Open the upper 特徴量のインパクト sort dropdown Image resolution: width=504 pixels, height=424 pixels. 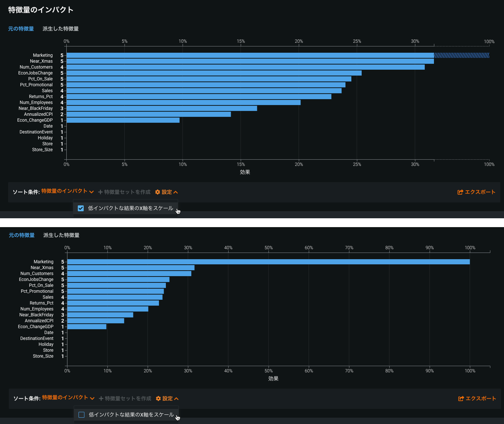click(67, 191)
